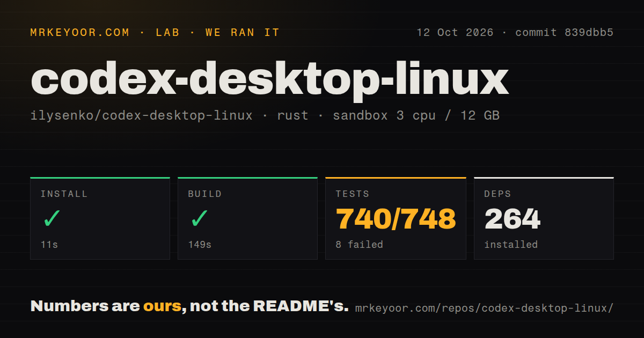Click the INSTALL card label
The image size is (644, 338).
[x=64, y=194]
